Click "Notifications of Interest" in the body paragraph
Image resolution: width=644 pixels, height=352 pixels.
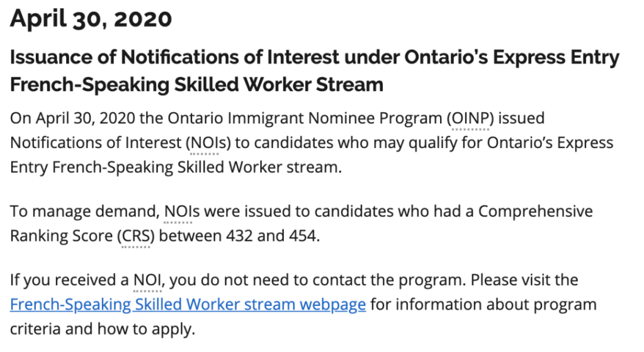[x=94, y=143]
